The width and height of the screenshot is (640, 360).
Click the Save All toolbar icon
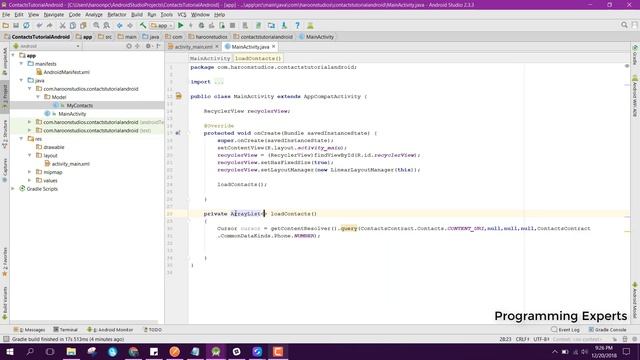pyautogui.click(x=16, y=25)
